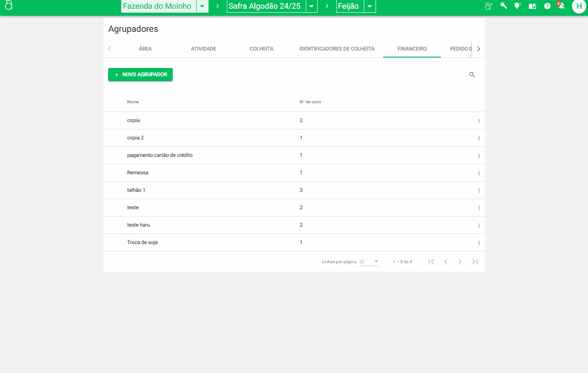Switch to the Colheita tab
This screenshot has height=373, width=588.
click(262, 49)
